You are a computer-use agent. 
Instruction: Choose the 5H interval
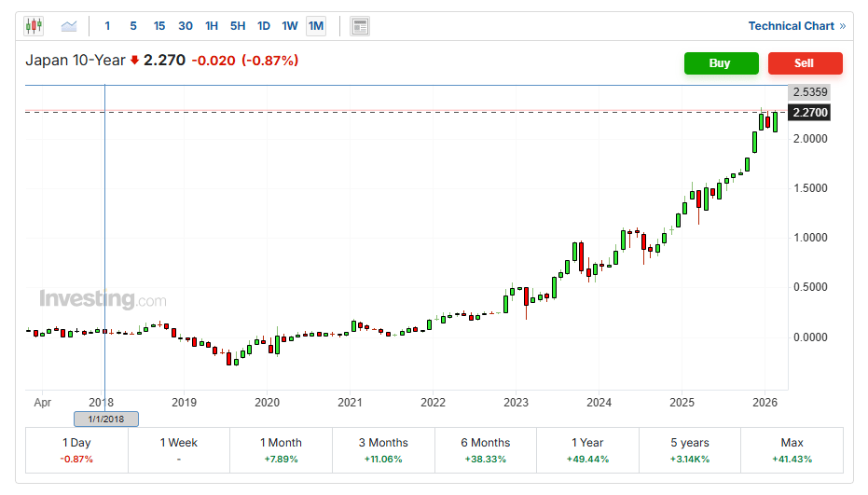pos(238,26)
